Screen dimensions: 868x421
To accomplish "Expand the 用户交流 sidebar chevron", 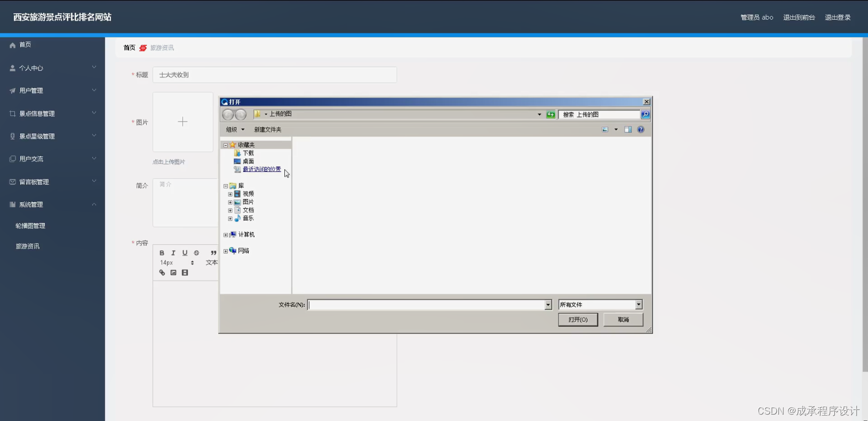I will click(94, 158).
